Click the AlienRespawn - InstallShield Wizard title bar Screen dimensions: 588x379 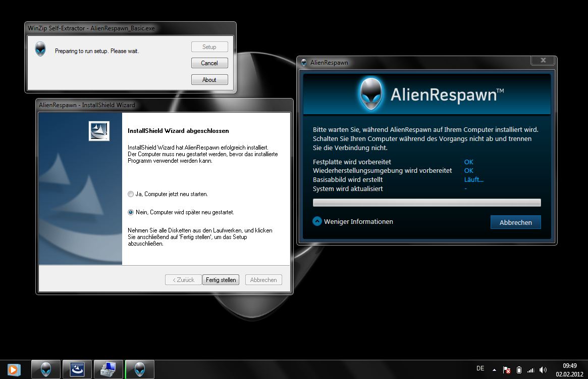164,105
